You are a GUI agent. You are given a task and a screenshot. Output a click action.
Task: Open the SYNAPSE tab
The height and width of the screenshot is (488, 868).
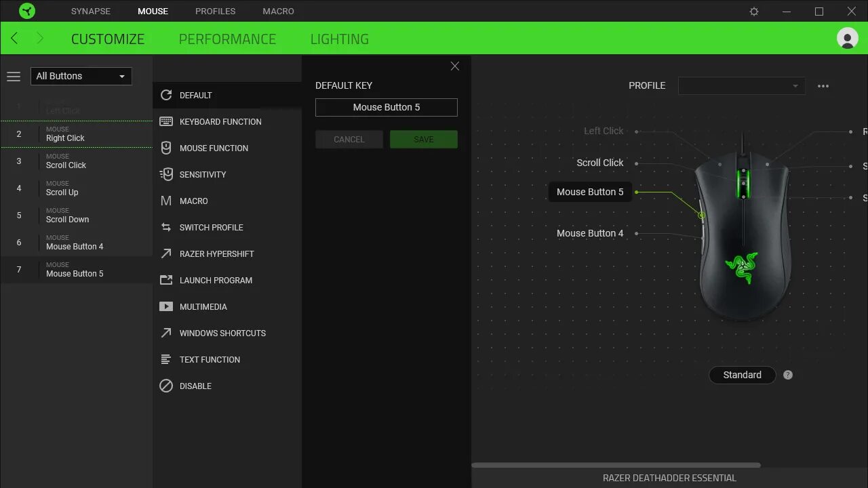(x=91, y=12)
